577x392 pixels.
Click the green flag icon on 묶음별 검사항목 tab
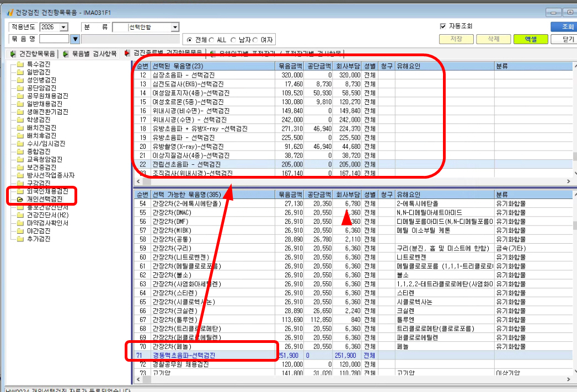(66, 54)
